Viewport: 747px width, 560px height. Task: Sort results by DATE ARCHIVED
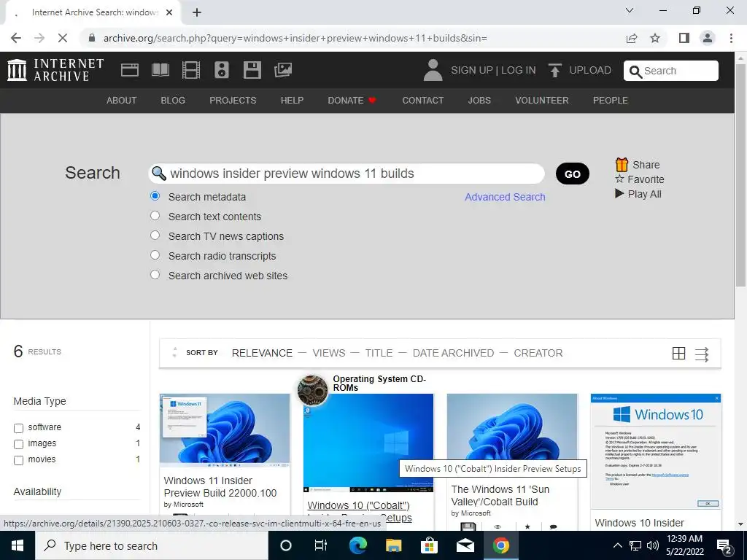[453, 353]
